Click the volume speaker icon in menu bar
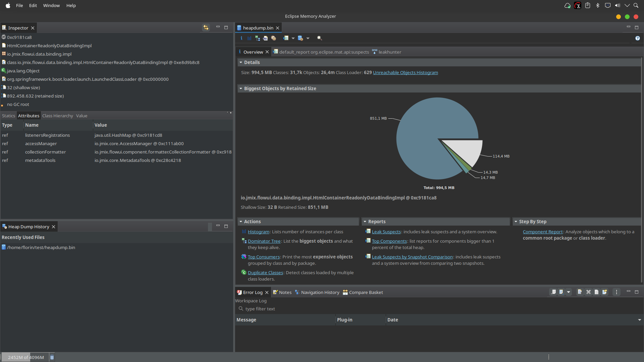This screenshot has width=644, height=362. click(x=618, y=5)
